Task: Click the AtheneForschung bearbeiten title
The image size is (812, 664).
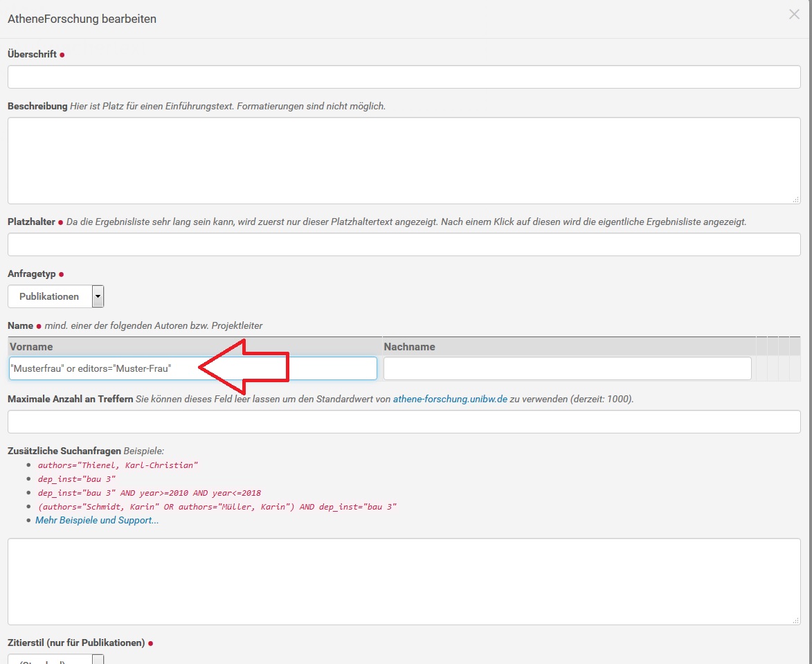Action: (82, 19)
